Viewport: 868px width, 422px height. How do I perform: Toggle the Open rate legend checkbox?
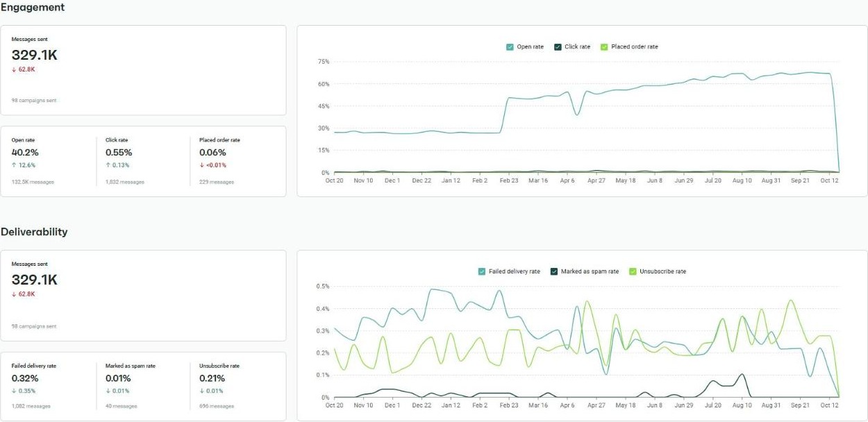510,47
